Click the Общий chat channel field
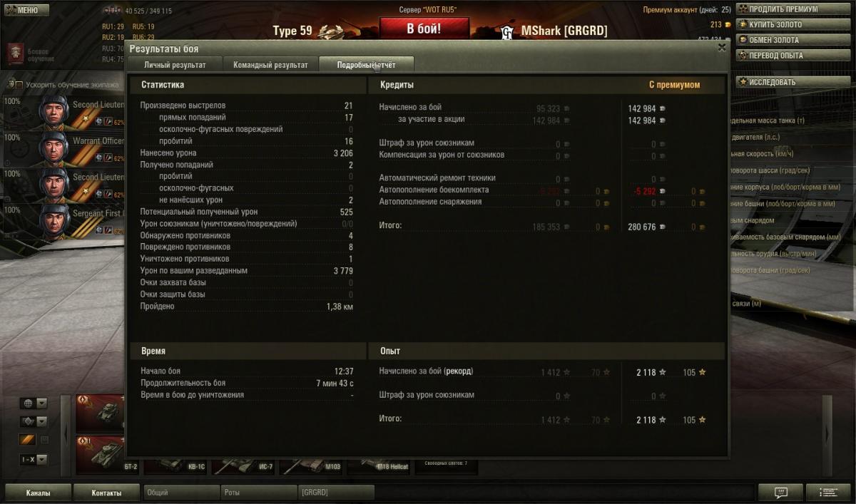 (181, 492)
